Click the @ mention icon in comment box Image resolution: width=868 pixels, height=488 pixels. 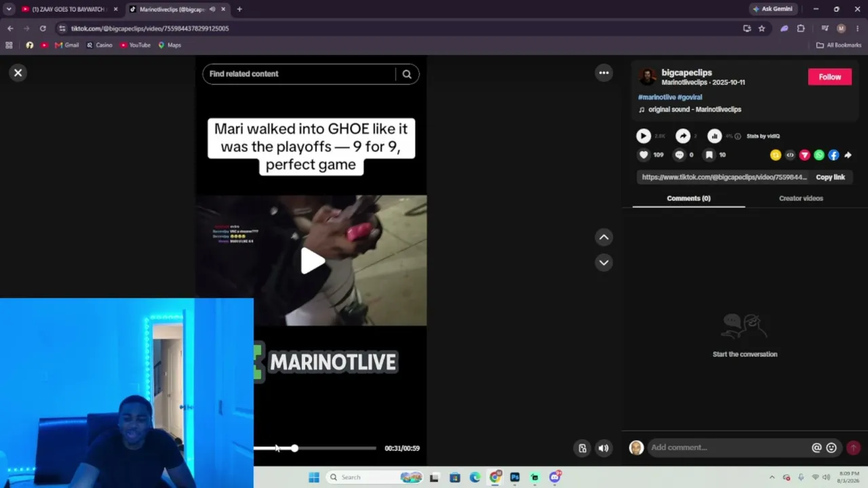click(816, 447)
